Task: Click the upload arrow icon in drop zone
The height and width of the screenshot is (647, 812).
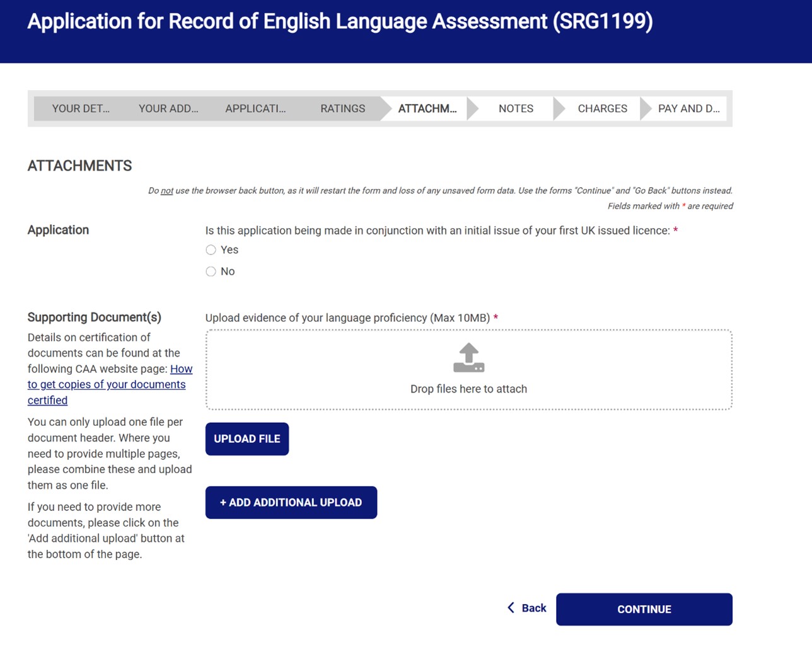Action: pos(468,357)
